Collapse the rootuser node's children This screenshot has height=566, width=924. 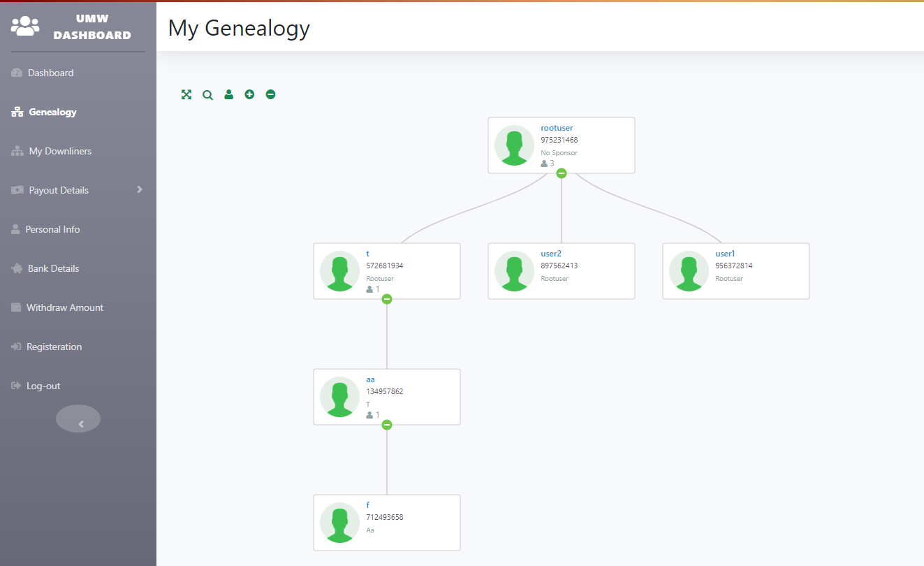[x=562, y=173]
